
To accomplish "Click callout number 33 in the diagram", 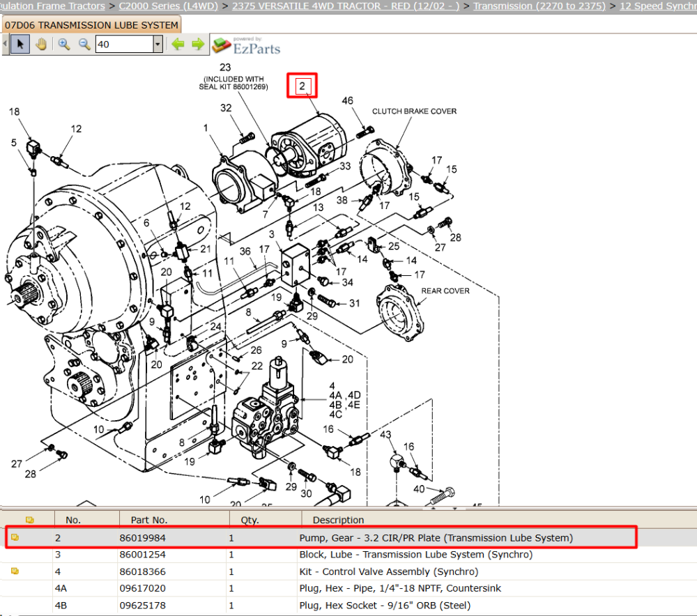I will coord(346,166).
